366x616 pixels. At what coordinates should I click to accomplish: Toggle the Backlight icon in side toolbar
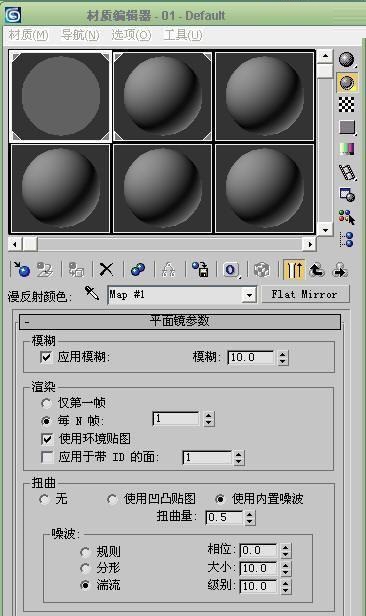(x=347, y=82)
